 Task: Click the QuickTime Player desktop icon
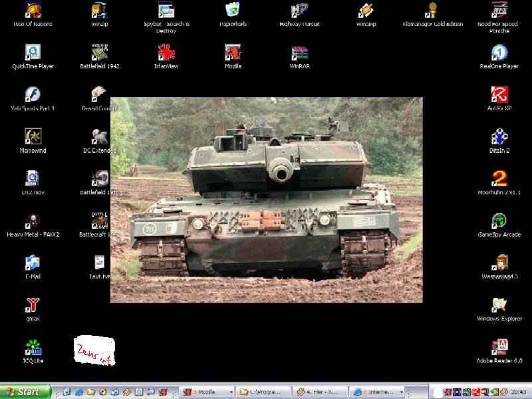pyautogui.click(x=32, y=53)
